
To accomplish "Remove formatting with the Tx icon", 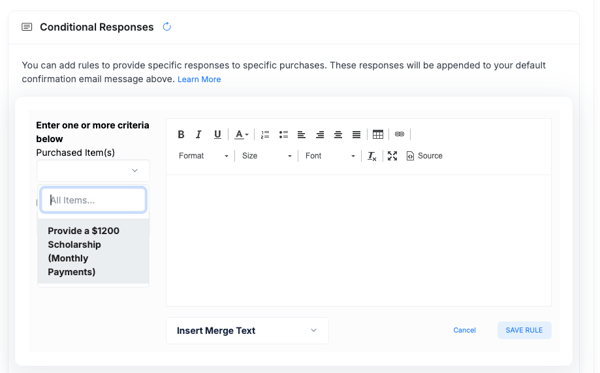I will click(x=372, y=156).
